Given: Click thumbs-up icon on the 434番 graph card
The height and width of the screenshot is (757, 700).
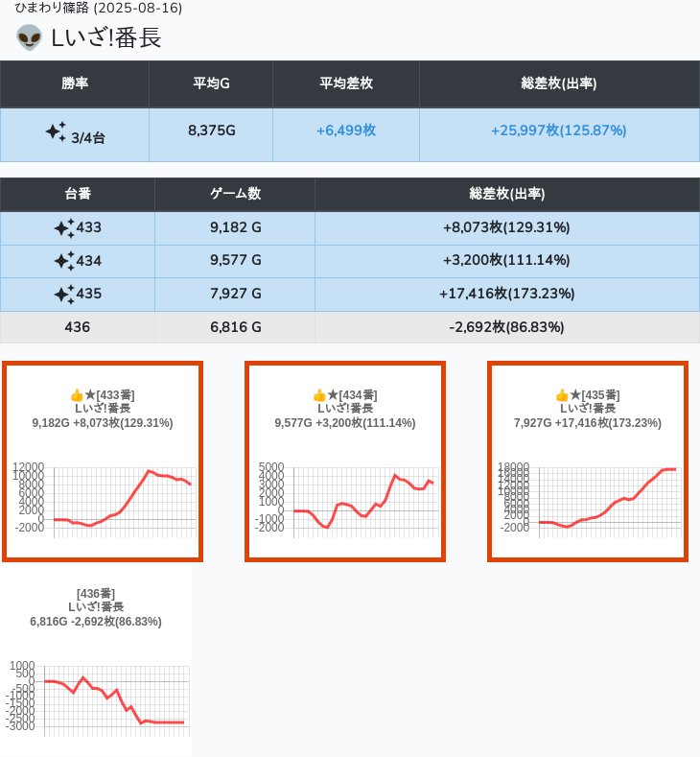Looking at the screenshot, I should point(319,395).
